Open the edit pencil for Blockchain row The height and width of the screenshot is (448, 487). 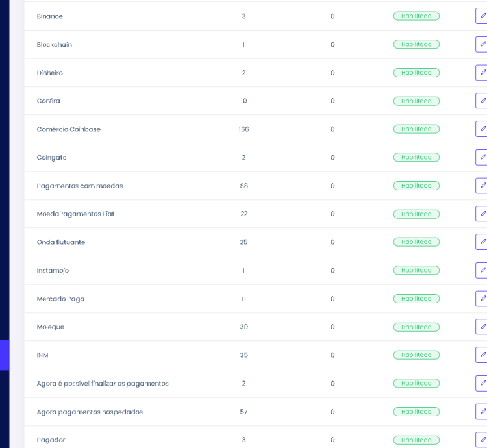click(x=482, y=44)
